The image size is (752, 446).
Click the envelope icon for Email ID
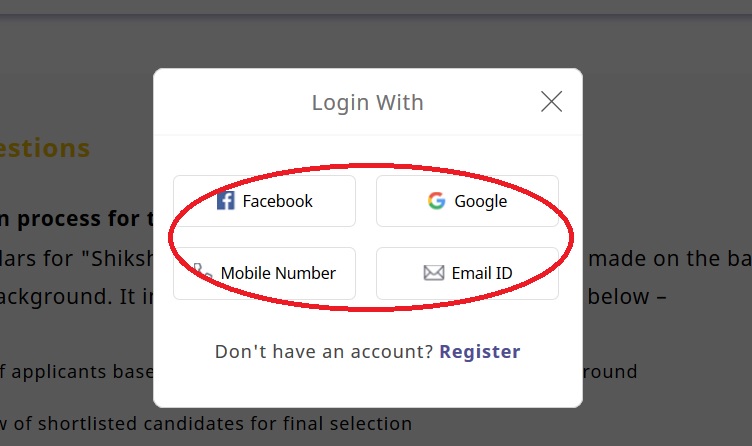433,273
